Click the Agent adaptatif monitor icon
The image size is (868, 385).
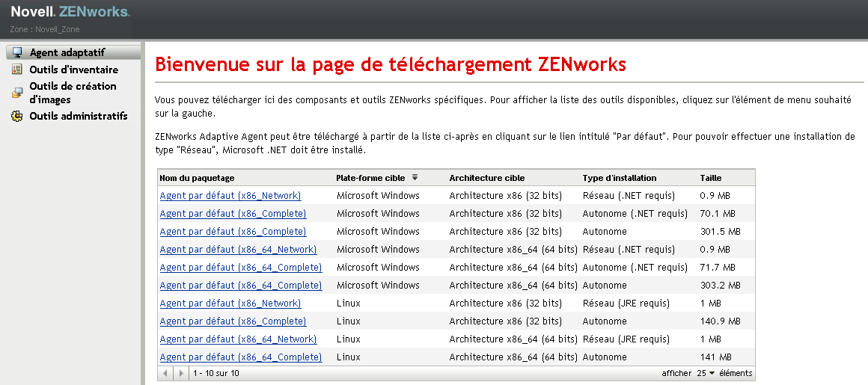click(x=17, y=52)
